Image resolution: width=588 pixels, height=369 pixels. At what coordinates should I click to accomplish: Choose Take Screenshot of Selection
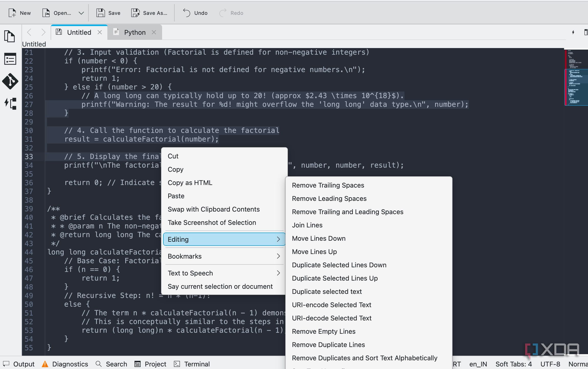coord(224,223)
